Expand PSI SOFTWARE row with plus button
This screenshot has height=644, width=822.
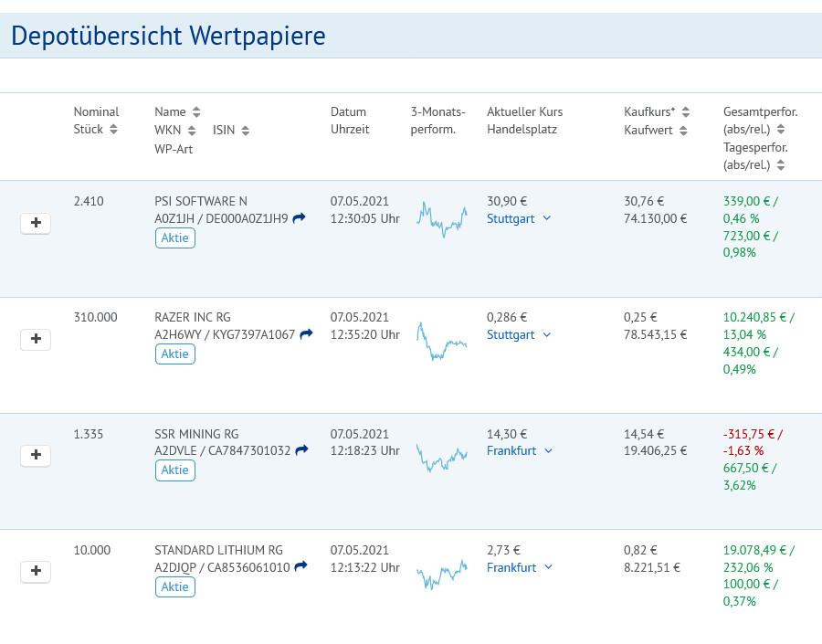point(36,223)
